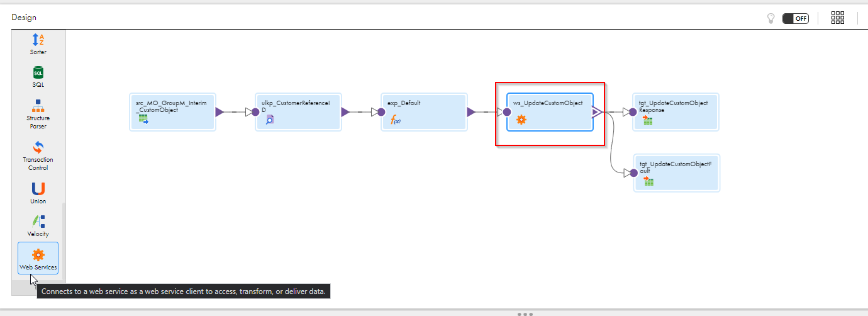Select the ws_UpdateCustomObject web service node
This screenshot has width=868, height=316.
click(550, 112)
